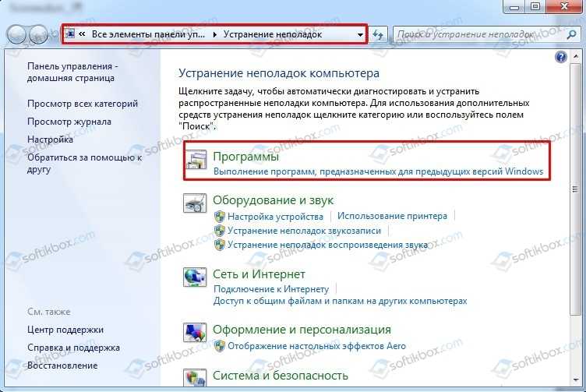The image size is (586, 392).
Task: Click the scrollbar up arrow
Action: coord(575,56)
